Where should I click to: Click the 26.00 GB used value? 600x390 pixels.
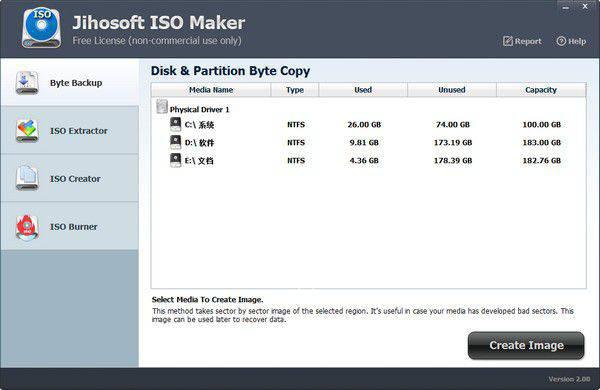pos(364,125)
